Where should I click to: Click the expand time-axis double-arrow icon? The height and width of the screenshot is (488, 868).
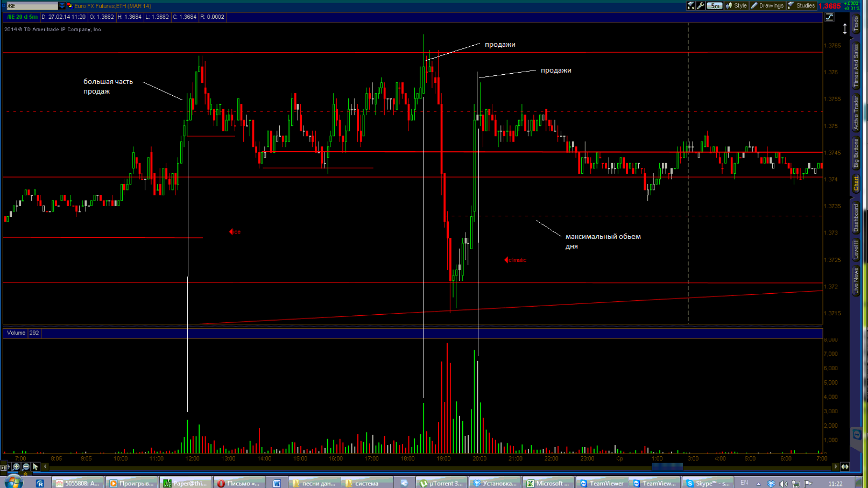click(845, 466)
